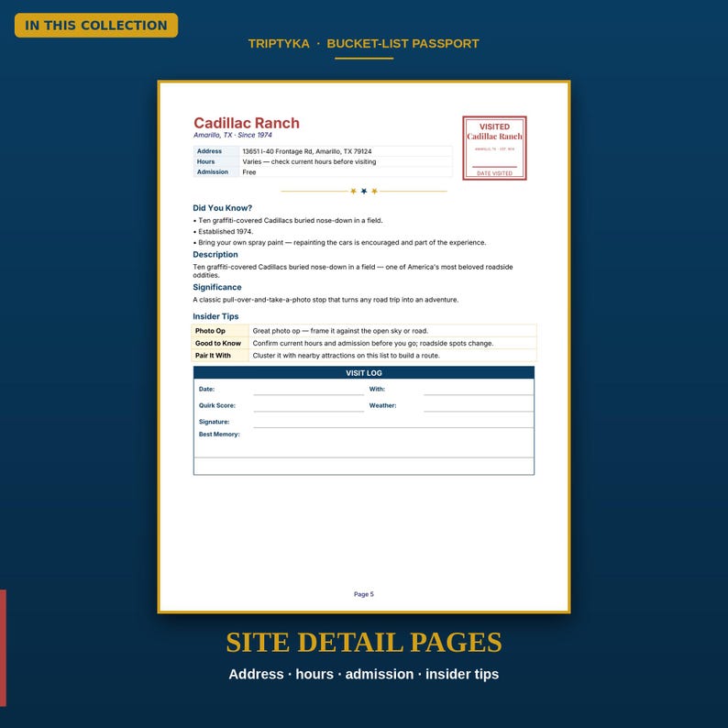The image size is (728, 728).
Task: Click the VISITED Cadillac Ranch stamp
Action: tap(494, 148)
